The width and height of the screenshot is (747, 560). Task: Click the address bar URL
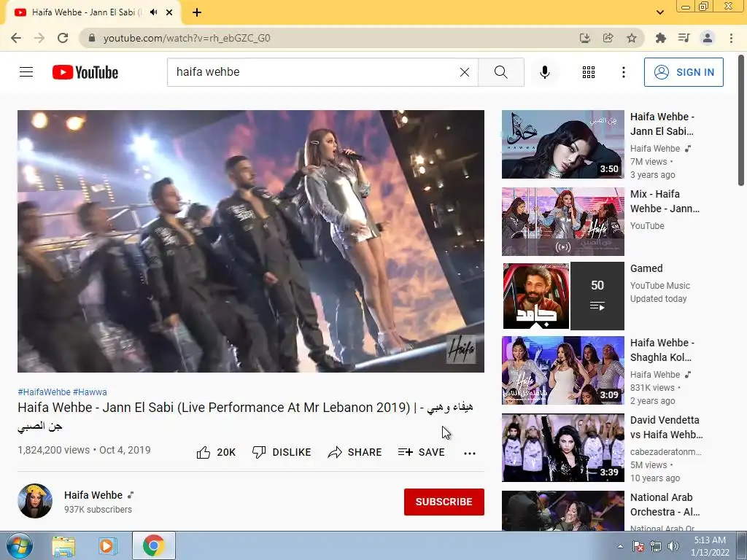pyautogui.click(x=186, y=38)
